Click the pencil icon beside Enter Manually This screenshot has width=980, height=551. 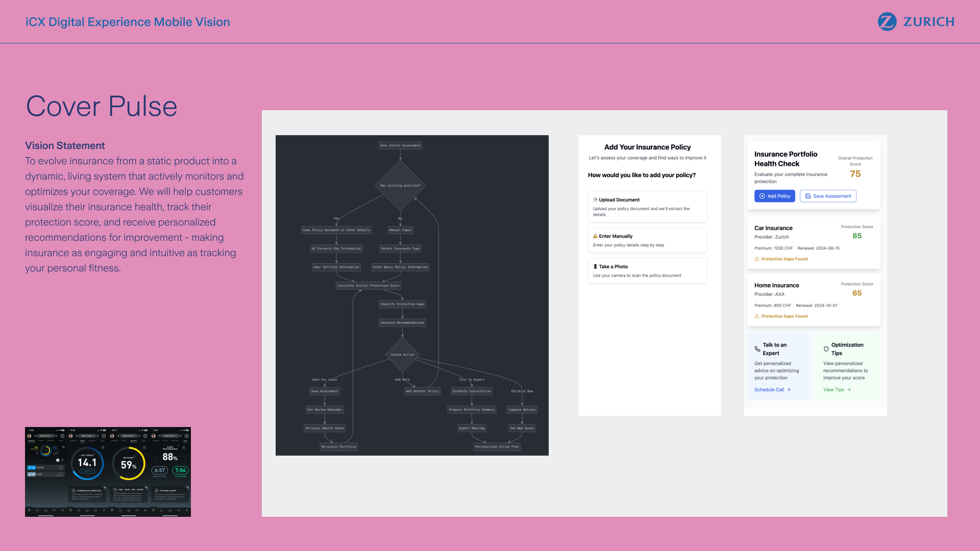tap(595, 236)
